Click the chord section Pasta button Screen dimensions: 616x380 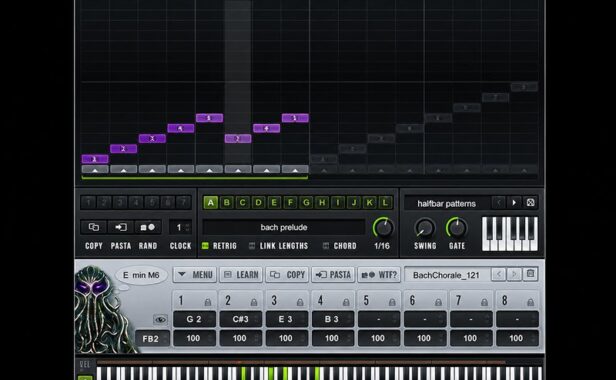click(333, 274)
